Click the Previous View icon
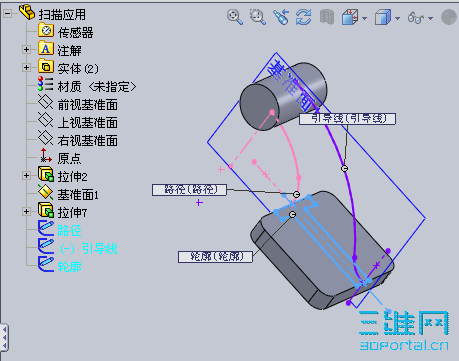 pyautogui.click(x=281, y=17)
